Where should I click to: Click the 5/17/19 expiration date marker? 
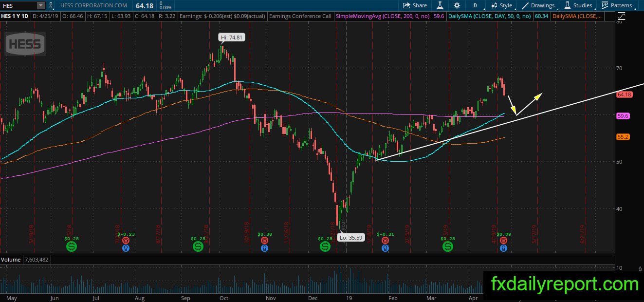(x=534, y=234)
